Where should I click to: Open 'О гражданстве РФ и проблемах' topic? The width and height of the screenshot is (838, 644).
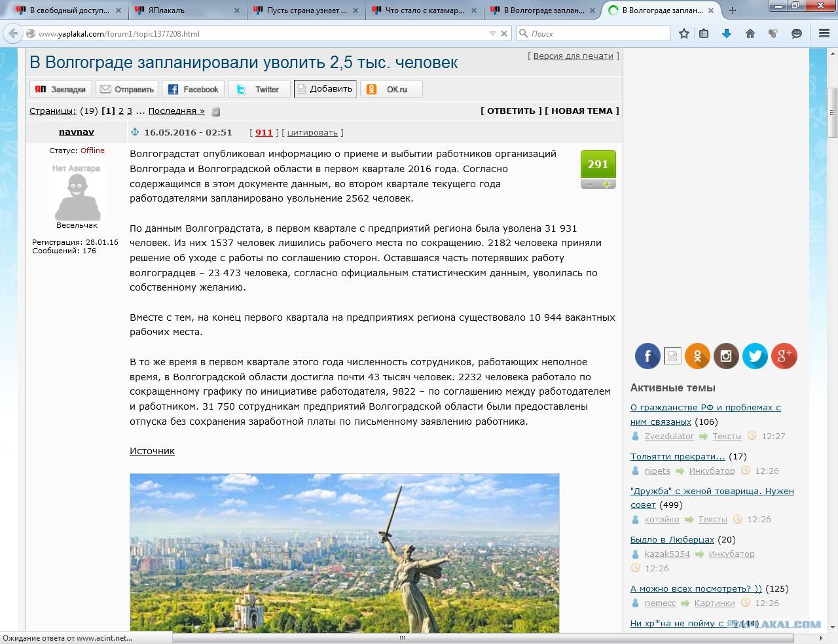(706, 414)
